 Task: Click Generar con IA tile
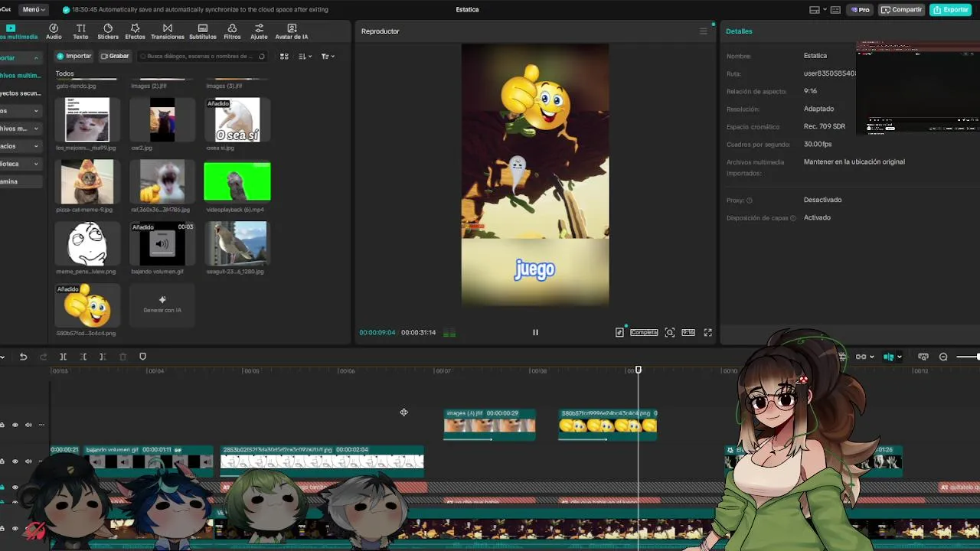tap(162, 305)
